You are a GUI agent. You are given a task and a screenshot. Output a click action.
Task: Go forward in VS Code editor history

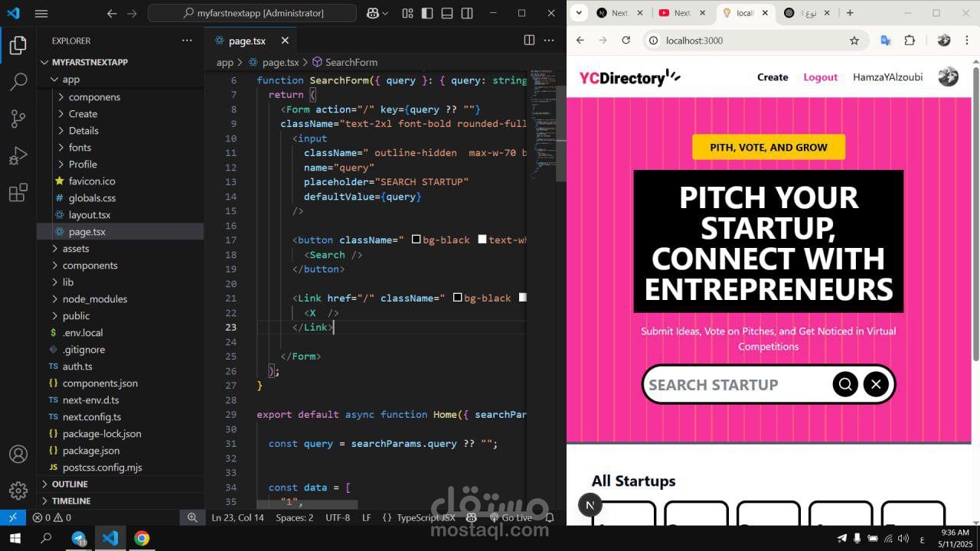point(132,13)
